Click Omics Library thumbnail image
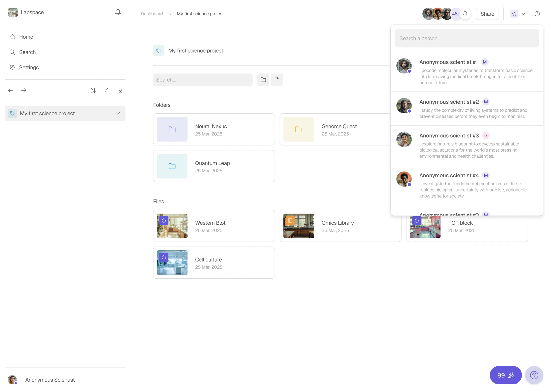Screen dimensions: 551x392 pos(299,226)
